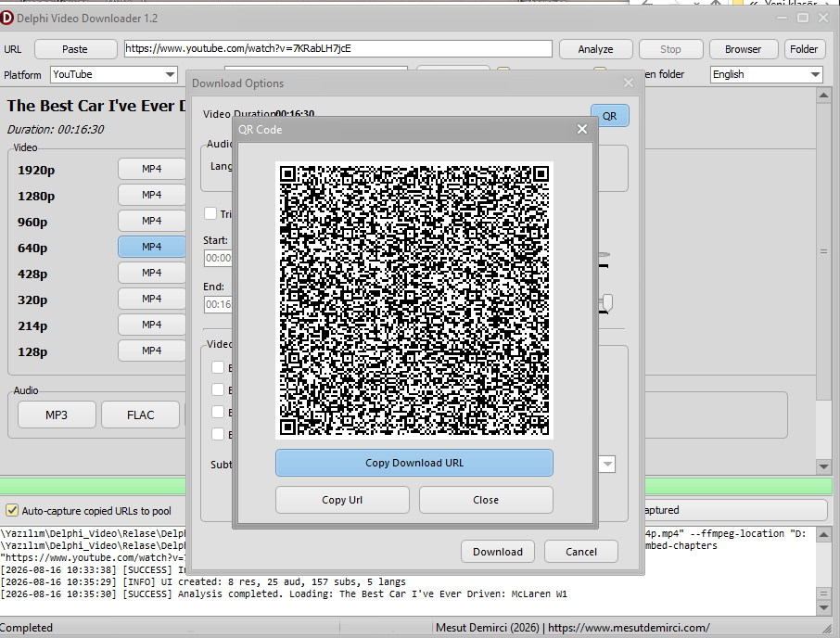
Task: Toggle the third checkbox in the Video group
Action: 218,412
